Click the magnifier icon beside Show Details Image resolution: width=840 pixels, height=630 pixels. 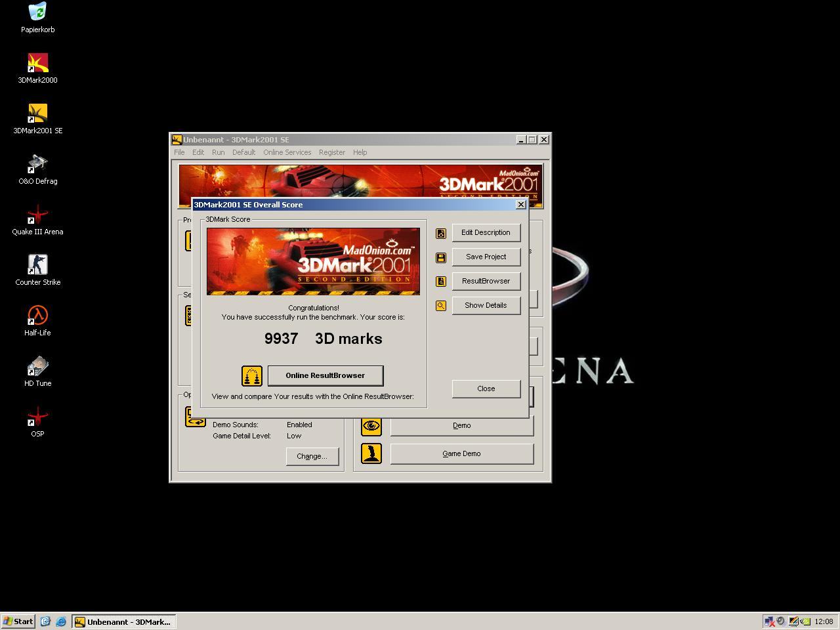441,306
